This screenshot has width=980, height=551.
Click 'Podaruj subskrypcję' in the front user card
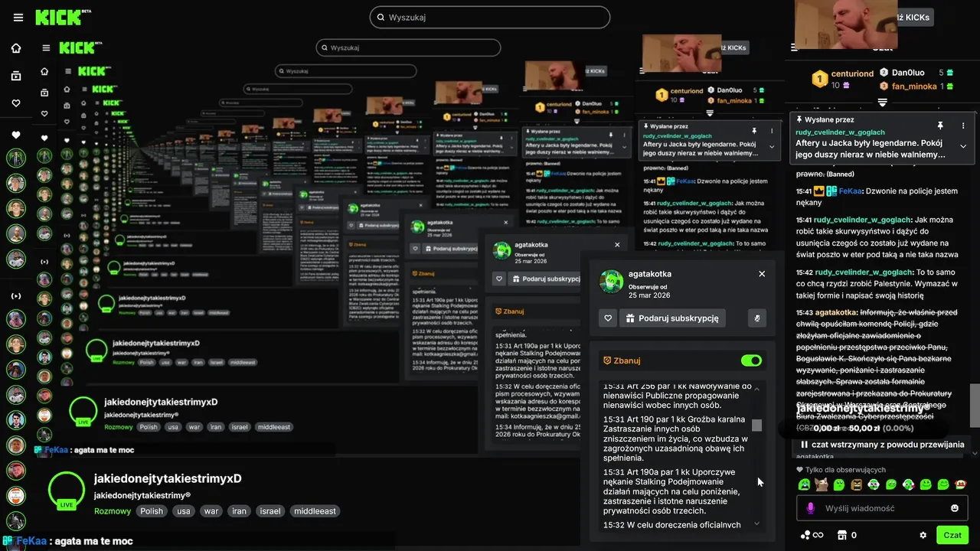672,318
